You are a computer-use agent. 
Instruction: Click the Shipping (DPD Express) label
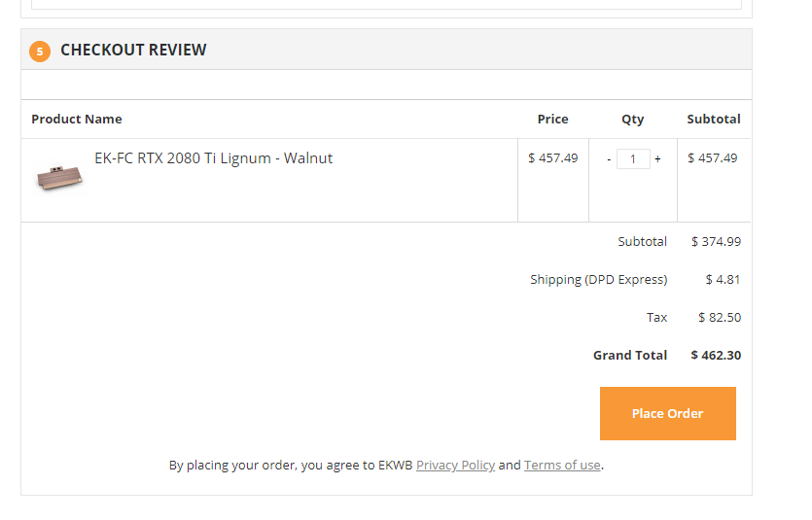[598, 279]
